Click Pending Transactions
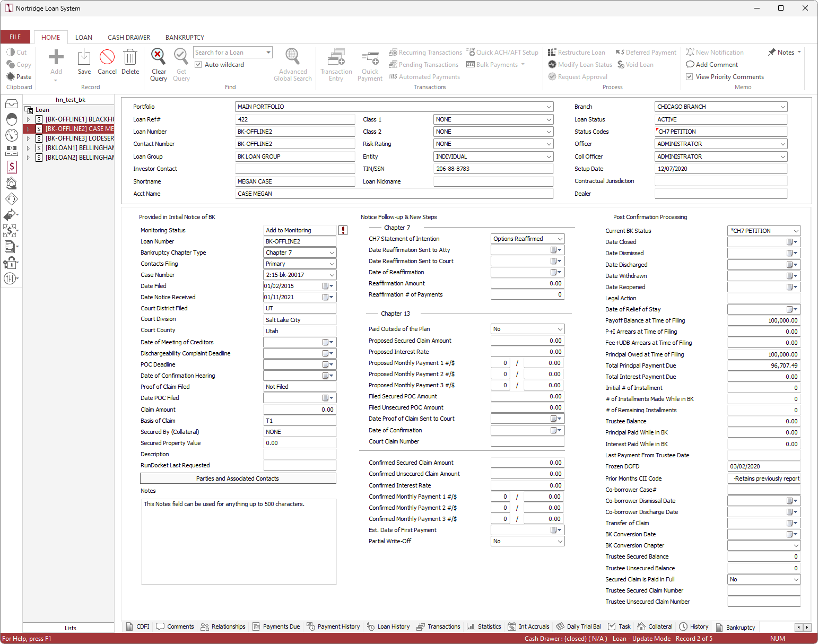This screenshot has height=644, width=818. [423, 65]
